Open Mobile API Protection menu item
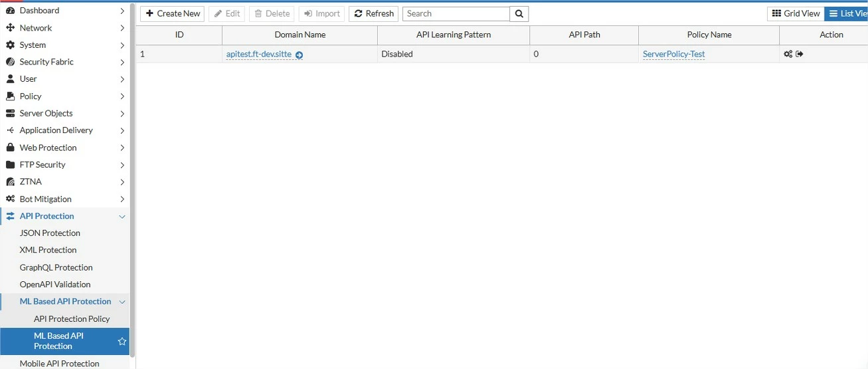 click(x=59, y=364)
